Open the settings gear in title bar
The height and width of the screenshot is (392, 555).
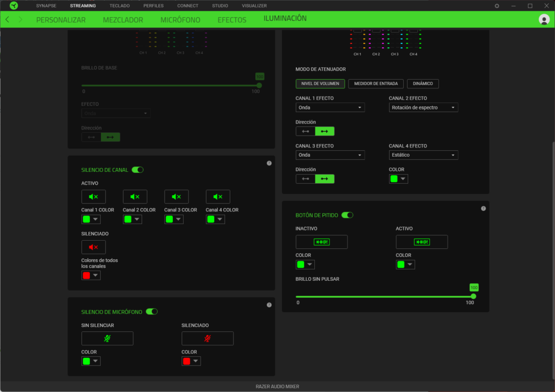click(x=497, y=5)
